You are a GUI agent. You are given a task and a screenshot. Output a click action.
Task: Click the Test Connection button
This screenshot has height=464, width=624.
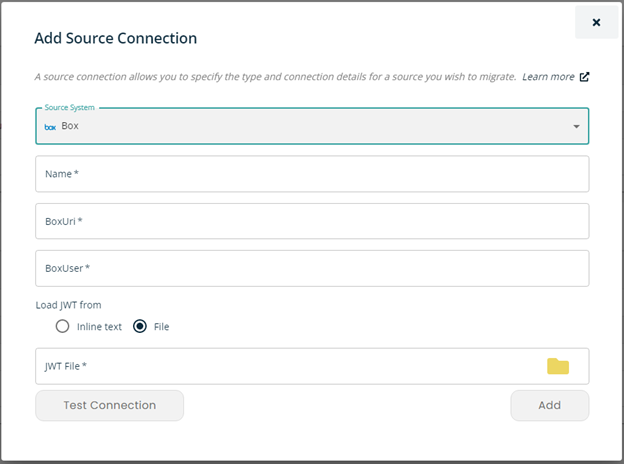[x=109, y=405]
